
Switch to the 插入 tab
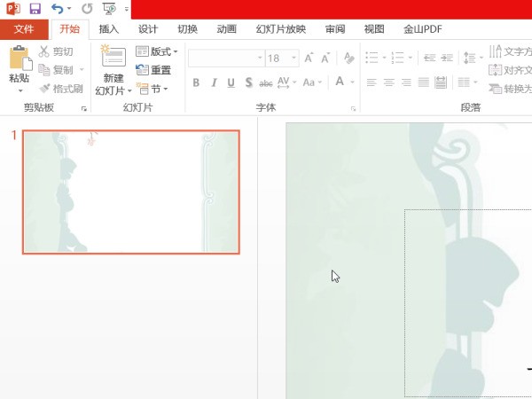109,29
